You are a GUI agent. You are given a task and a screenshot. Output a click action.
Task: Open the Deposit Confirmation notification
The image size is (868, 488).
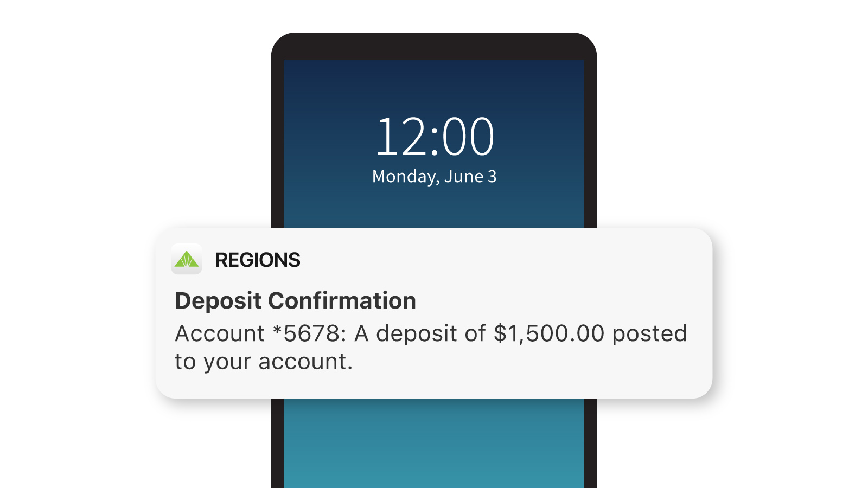click(434, 312)
